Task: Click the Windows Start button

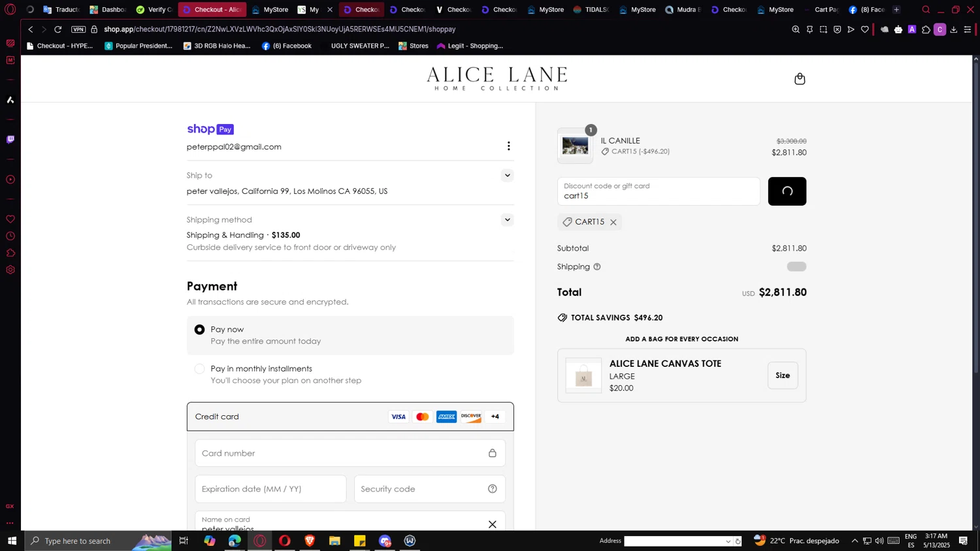Action: click(x=12, y=541)
